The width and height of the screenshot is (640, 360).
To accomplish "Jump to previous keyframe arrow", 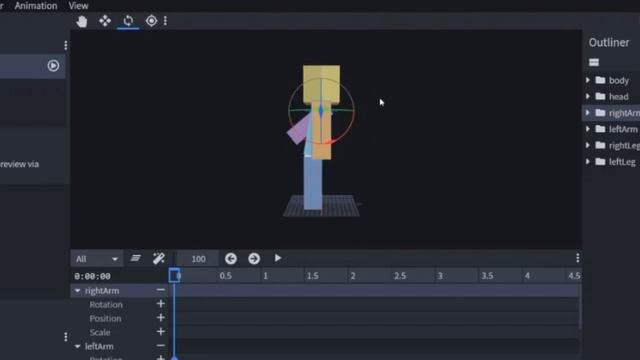I will click(231, 258).
